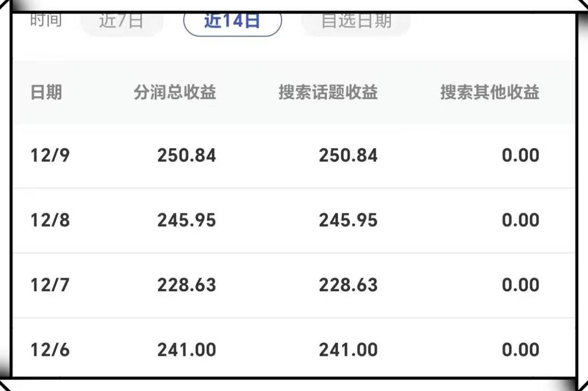The width and height of the screenshot is (588, 391).
Task: Click the 搜索话题收益 column header
Action: point(328,92)
